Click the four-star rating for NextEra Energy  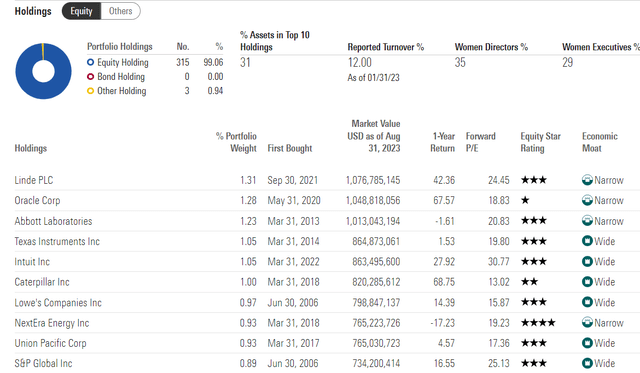click(x=538, y=323)
